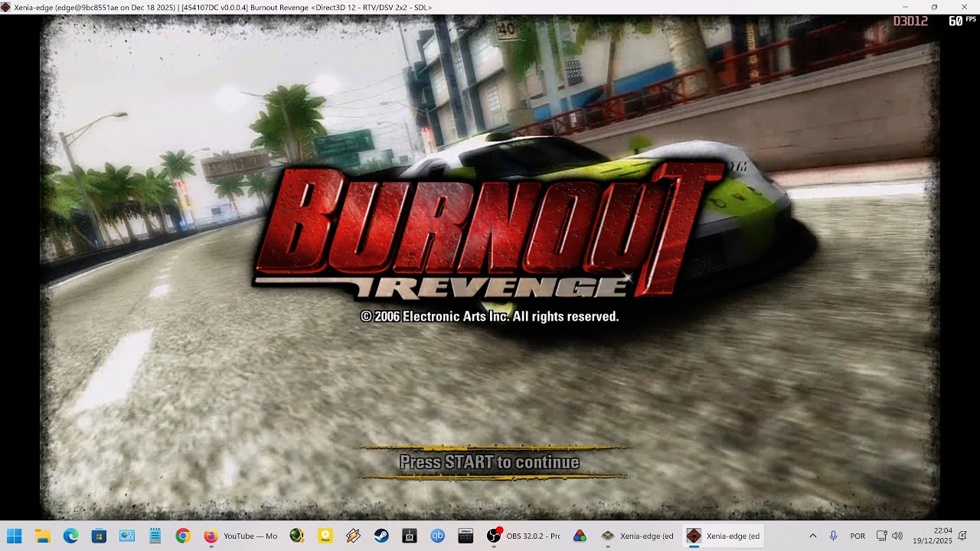Open the globe with arrow taskbar icon

(x=297, y=536)
